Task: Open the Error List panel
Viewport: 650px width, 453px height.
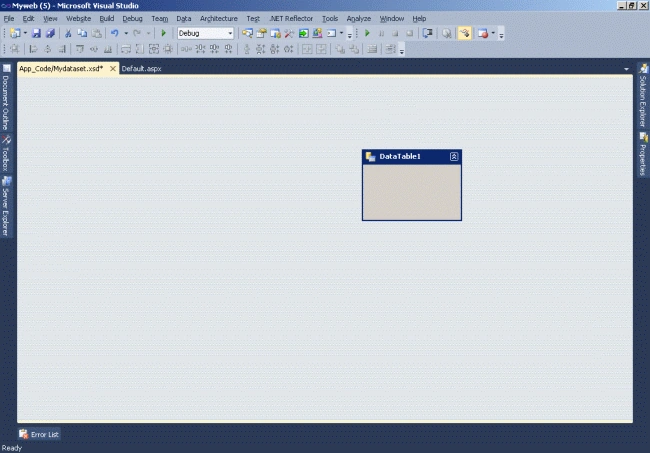Action: coord(40,434)
